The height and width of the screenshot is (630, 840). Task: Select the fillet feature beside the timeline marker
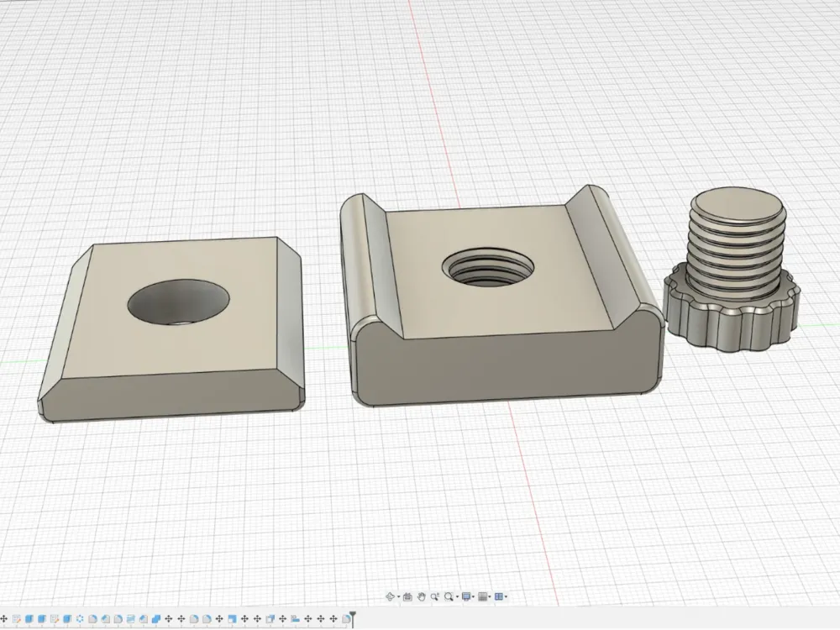pos(346,619)
